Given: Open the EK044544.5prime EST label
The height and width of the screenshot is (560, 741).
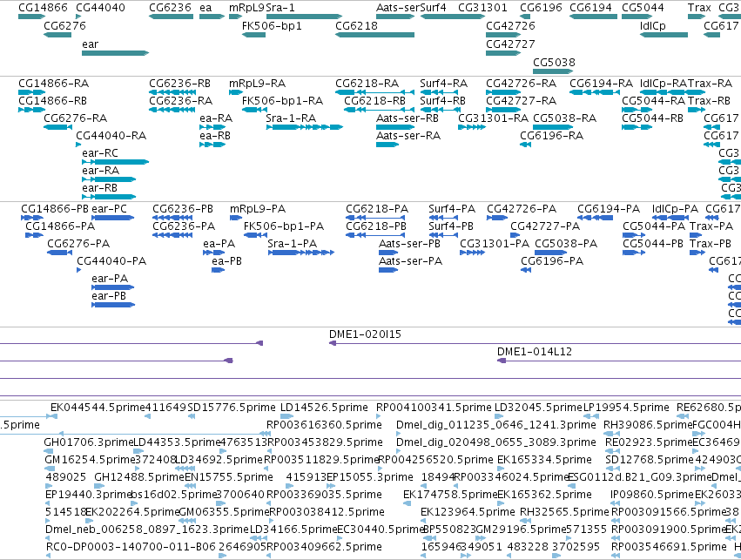Looking at the screenshot, I should (98, 408).
